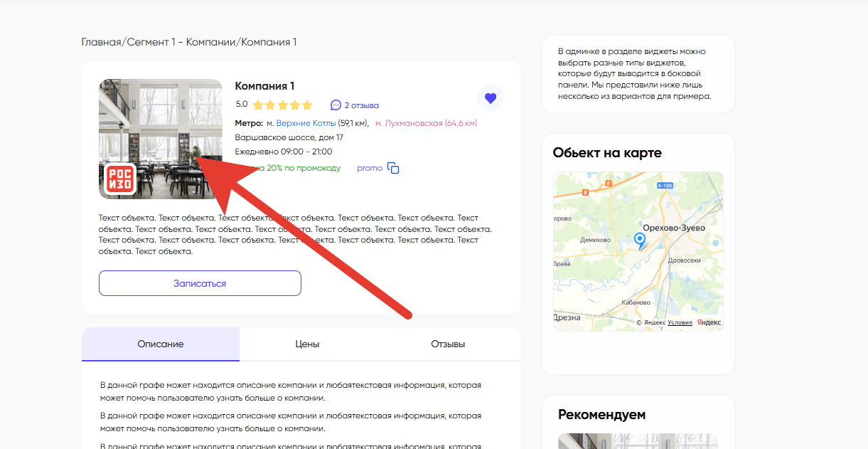
Task: Click the first yellow rating star
Action: coord(258,105)
